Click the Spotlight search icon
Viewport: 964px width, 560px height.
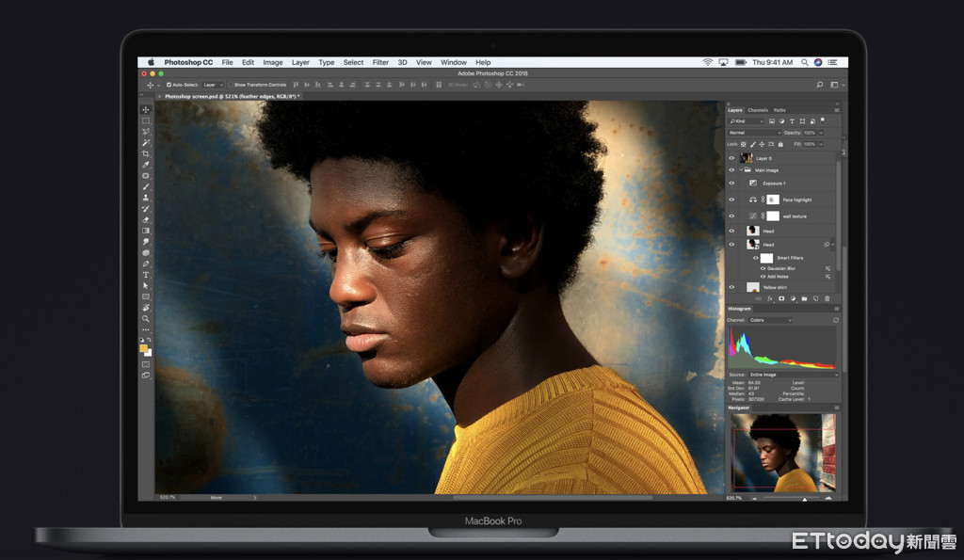click(x=804, y=62)
